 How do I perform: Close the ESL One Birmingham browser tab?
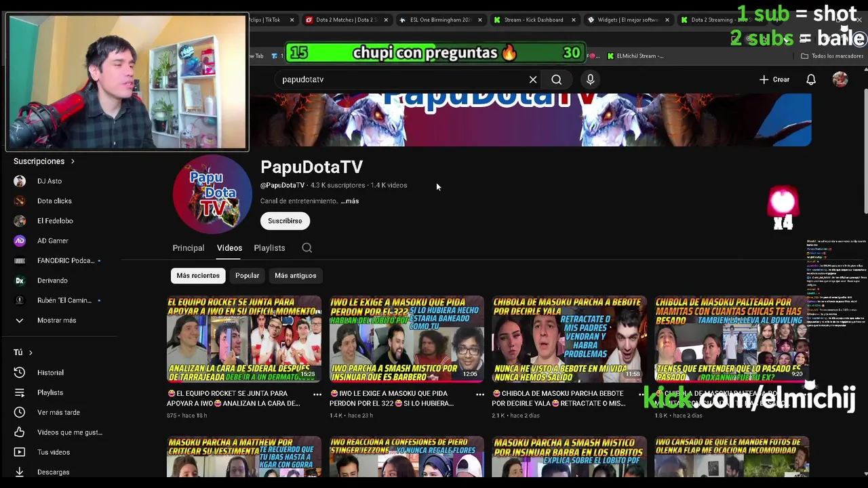click(479, 20)
